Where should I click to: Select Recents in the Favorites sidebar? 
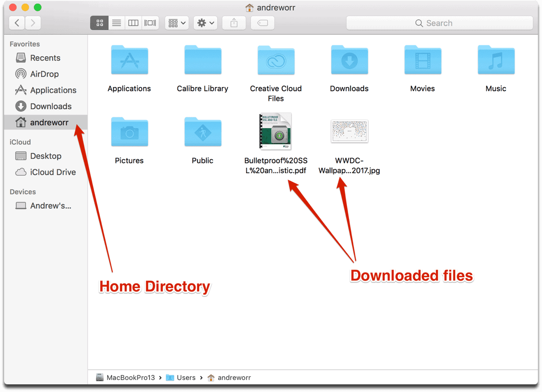pos(45,58)
